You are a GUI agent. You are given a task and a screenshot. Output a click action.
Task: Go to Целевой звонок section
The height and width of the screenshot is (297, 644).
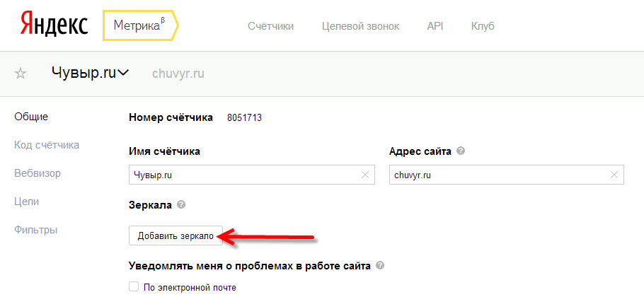[361, 27]
